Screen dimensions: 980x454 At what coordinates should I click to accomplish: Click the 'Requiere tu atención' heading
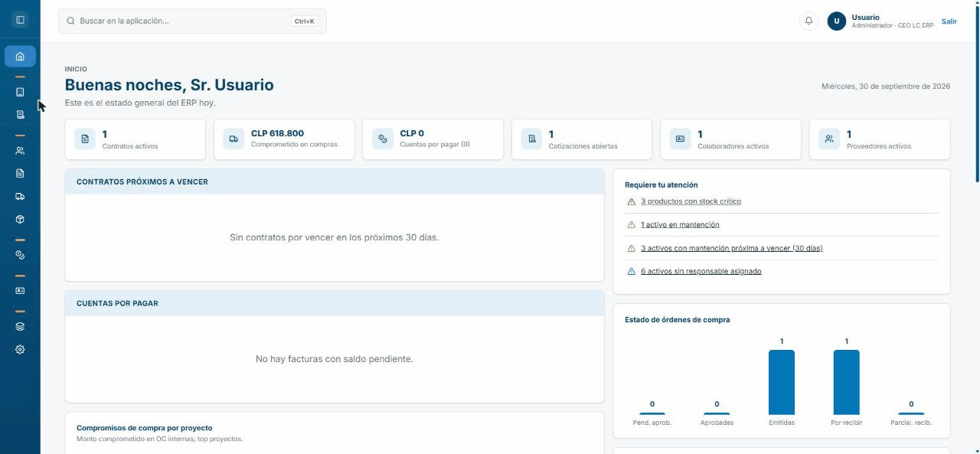[x=661, y=185]
